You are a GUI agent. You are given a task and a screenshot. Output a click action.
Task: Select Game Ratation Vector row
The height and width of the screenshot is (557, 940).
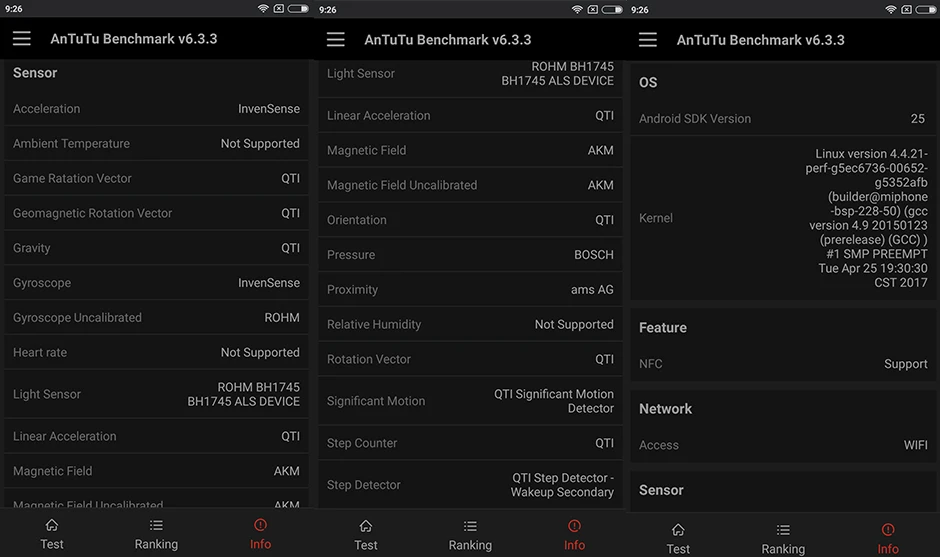[156, 178]
